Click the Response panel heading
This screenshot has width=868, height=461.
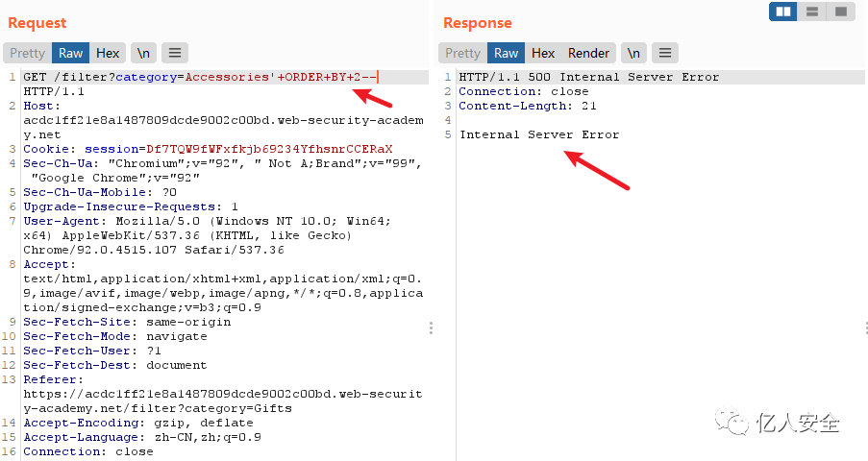pos(477,23)
